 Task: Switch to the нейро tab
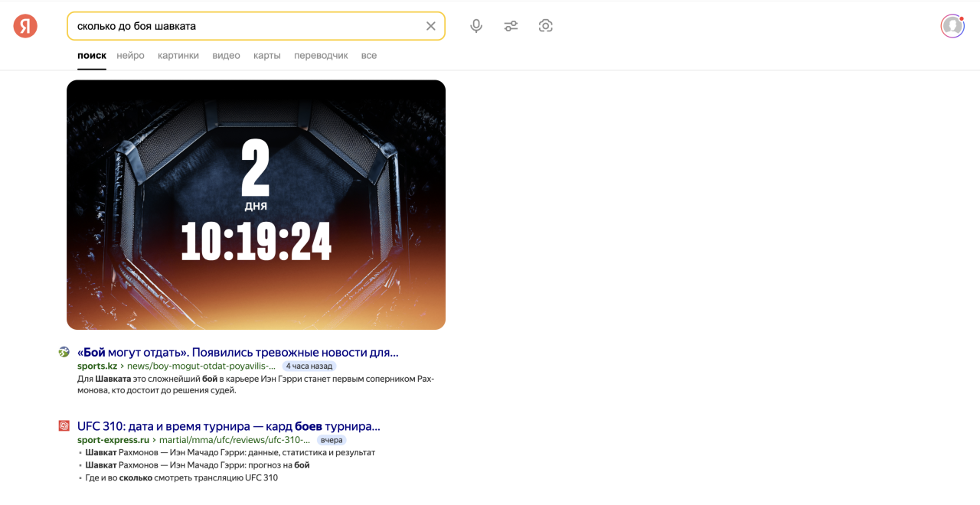[130, 56]
